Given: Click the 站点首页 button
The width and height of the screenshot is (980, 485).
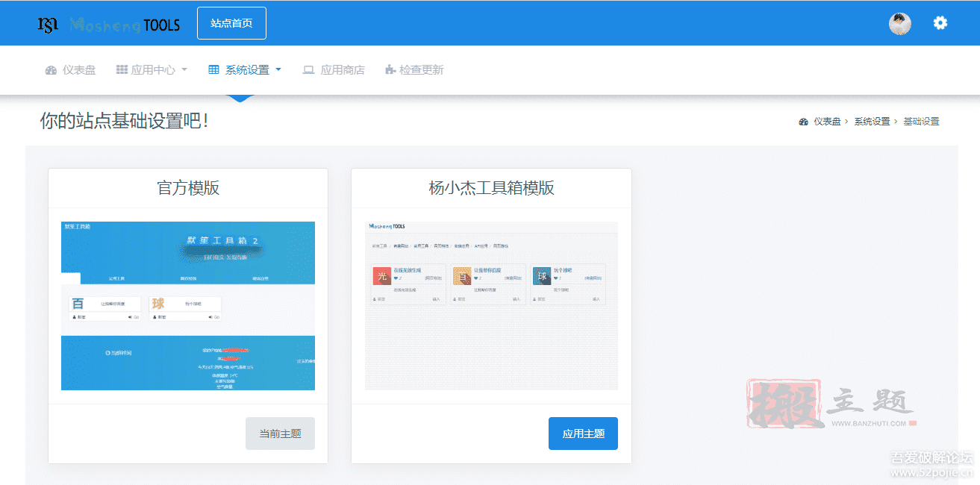Looking at the screenshot, I should point(231,23).
